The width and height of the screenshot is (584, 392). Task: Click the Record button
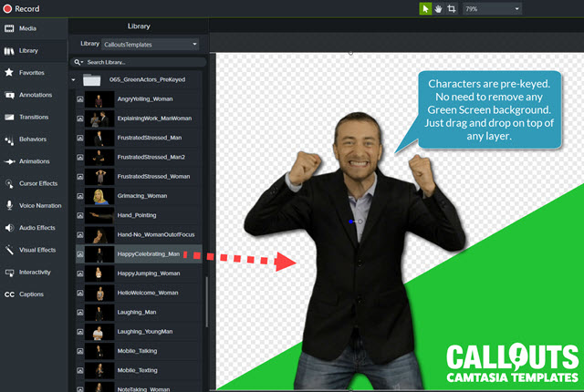click(27, 9)
